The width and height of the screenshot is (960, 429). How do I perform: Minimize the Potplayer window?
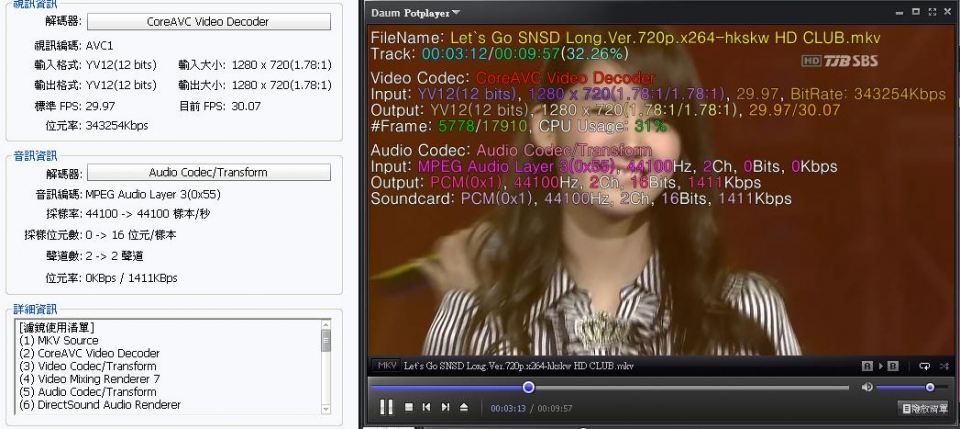tap(899, 13)
